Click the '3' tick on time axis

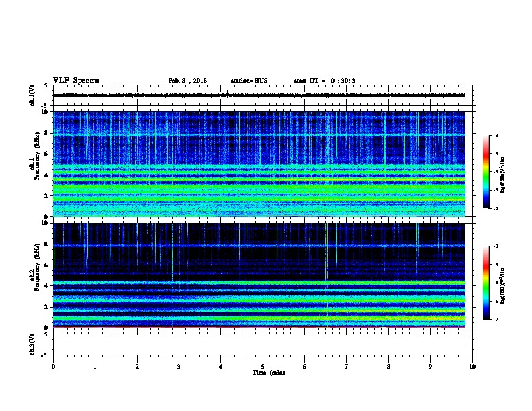[179, 366]
